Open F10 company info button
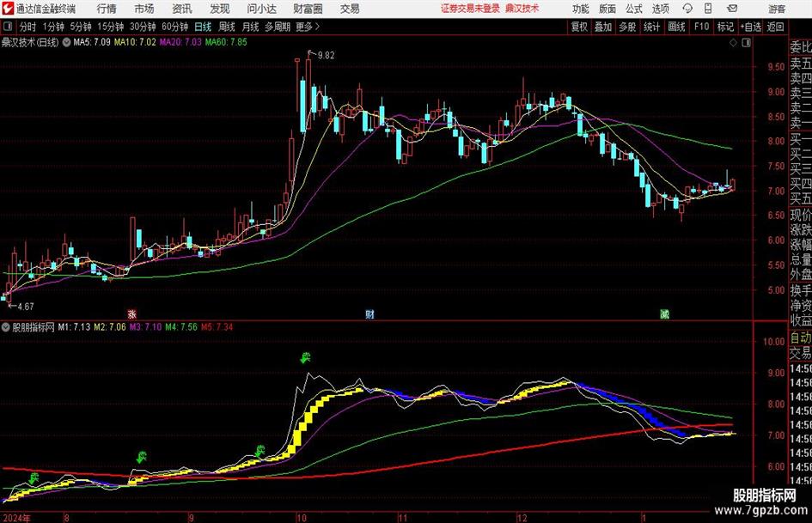 click(x=702, y=27)
